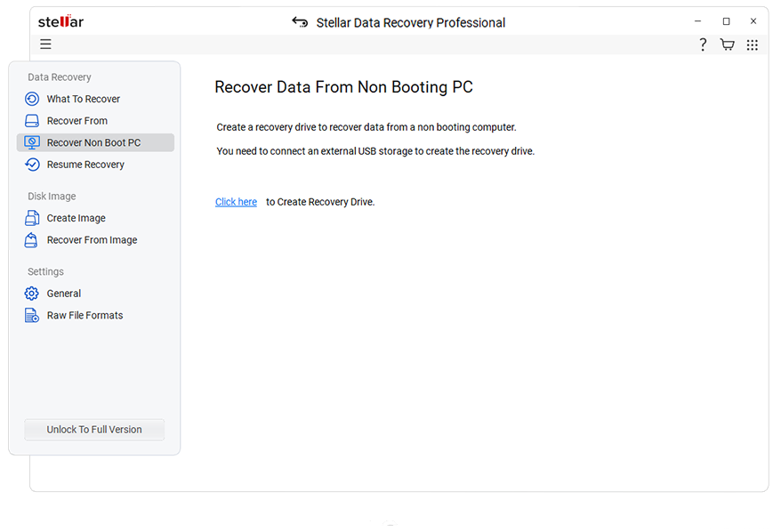Image resolution: width=781 pixels, height=532 pixels.
Task: Maximize the Stellar Data Recovery window
Action: (x=726, y=21)
